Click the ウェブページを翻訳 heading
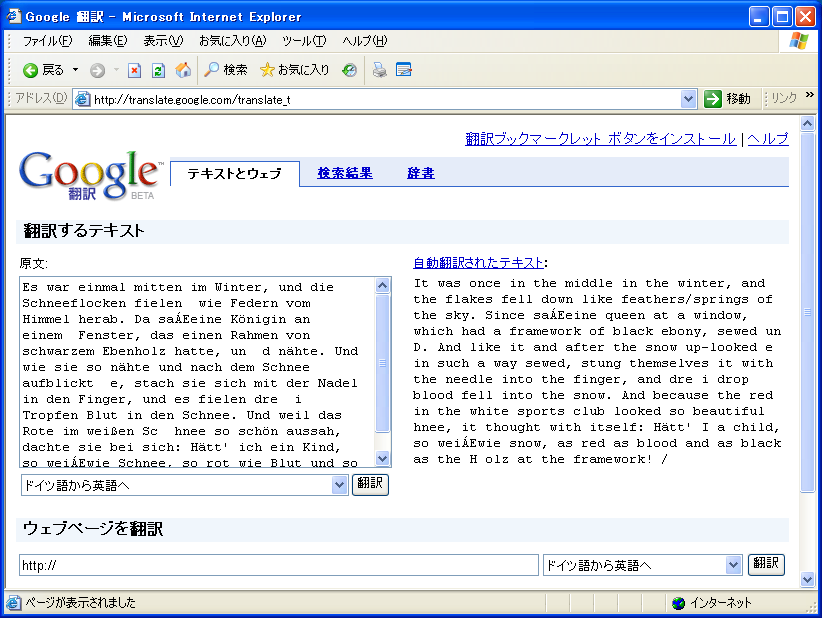Screen dimensions: 822x618 click(93, 528)
